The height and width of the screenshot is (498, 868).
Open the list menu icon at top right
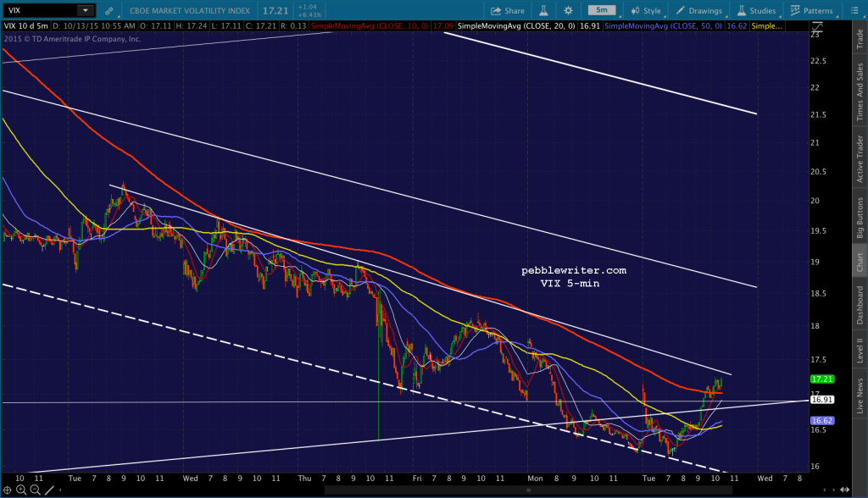(854, 10)
